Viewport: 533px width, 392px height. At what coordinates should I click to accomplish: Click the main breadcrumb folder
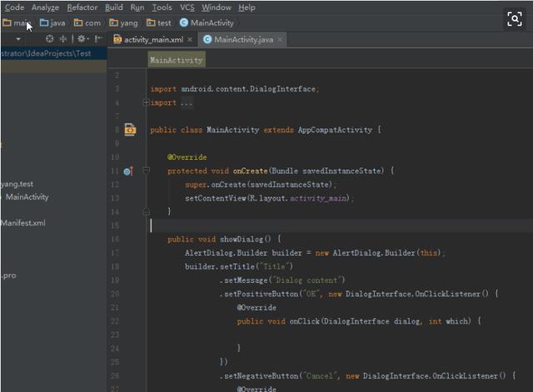(x=17, y=22)
